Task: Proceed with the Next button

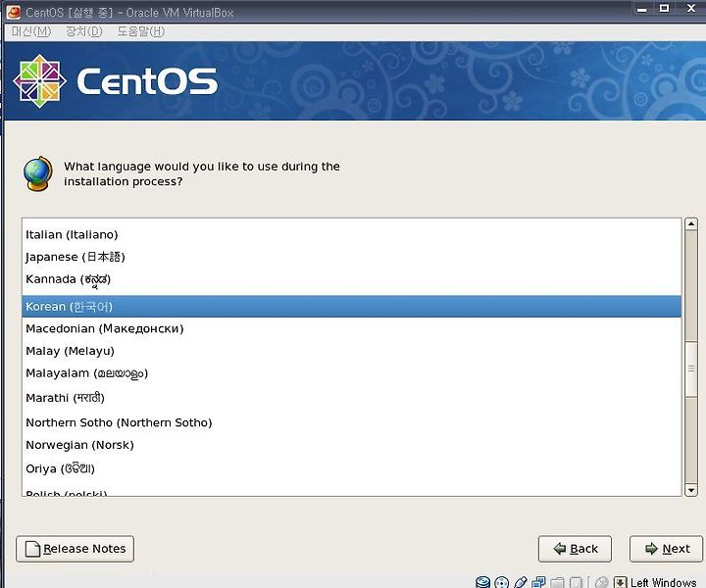Action: 667,549
